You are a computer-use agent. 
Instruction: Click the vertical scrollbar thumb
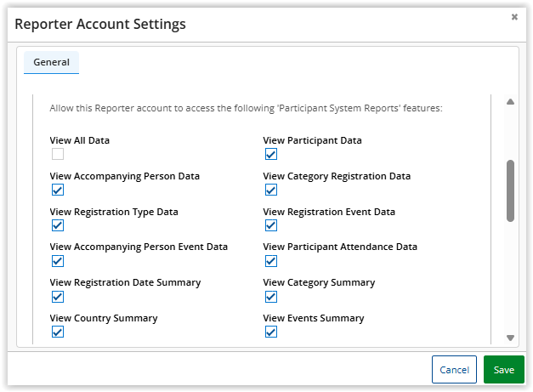510,190
